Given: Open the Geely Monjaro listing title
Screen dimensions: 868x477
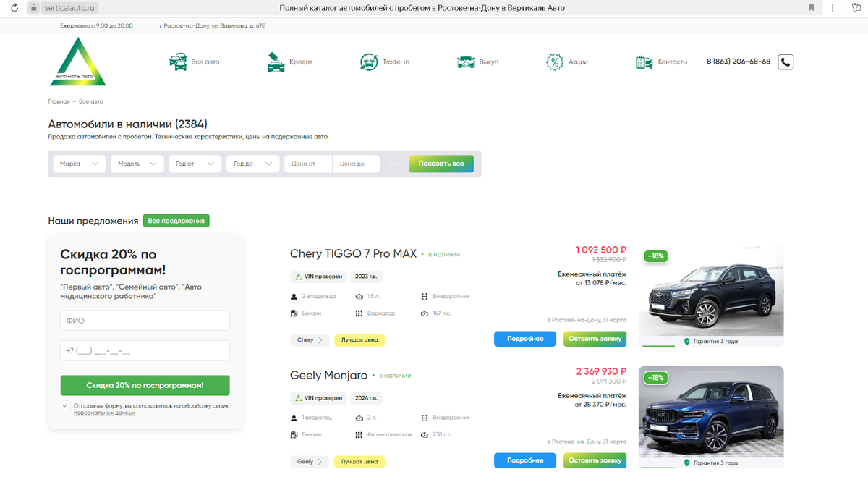Looking at the screenshot, I should (x=328, y=376).
